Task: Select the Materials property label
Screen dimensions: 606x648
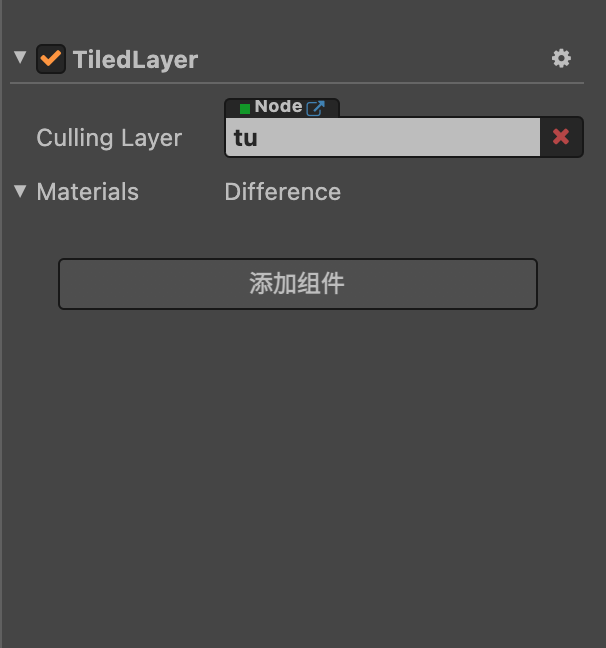Action: pos(88,192)
